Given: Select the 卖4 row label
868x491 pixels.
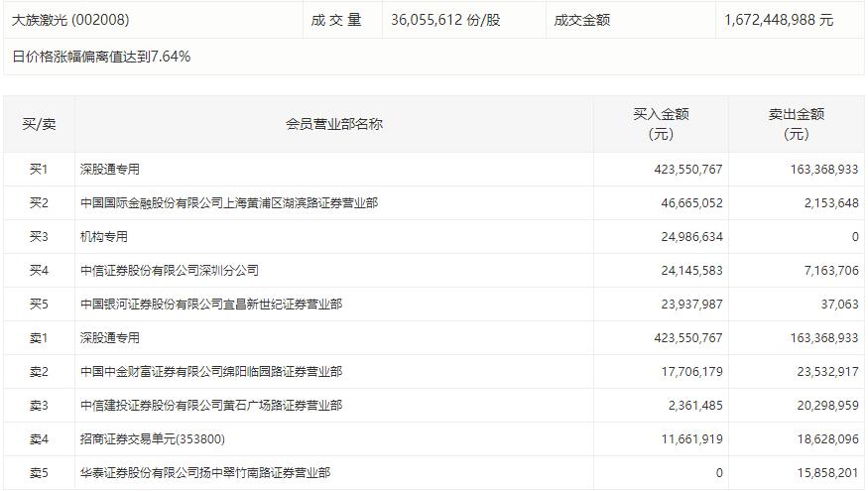Looking at the screenshot, I should 39,439.
